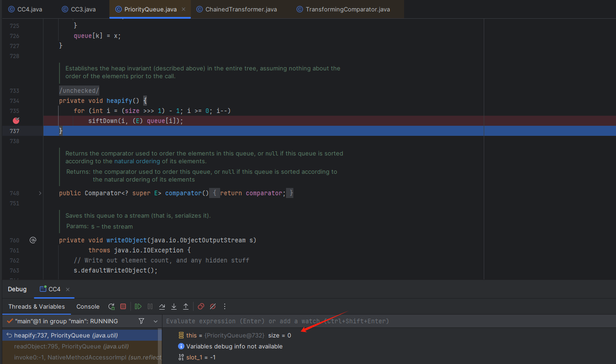The height and width of the screenshot is (364, 616).
Task: Open TransformingComparator.java tab
Action: pyautogui.click(x=344, y=9)
